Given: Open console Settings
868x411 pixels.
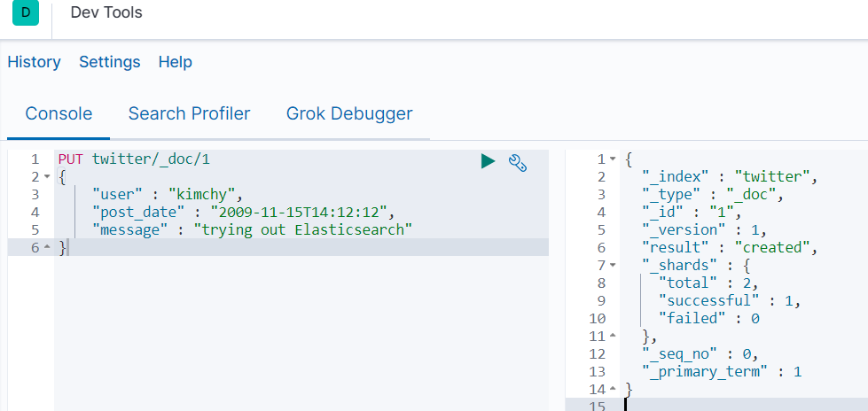Looking at the screenshot, I should [x=110, y=62].
